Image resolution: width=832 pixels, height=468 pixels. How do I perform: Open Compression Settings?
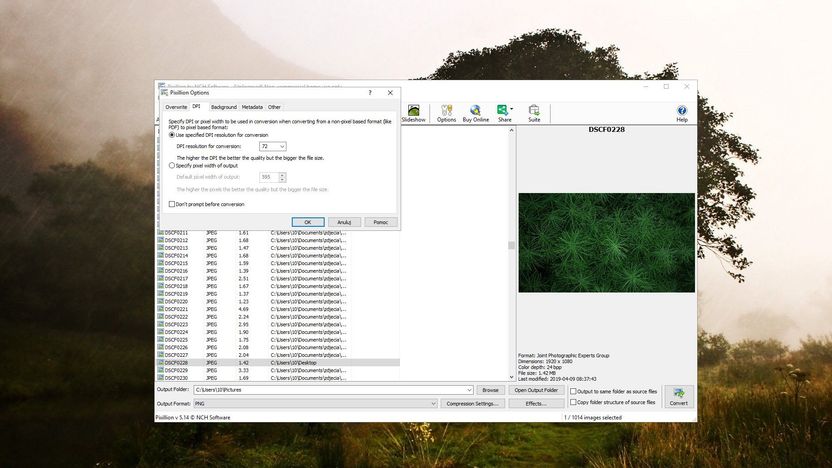tap(472, 403)
